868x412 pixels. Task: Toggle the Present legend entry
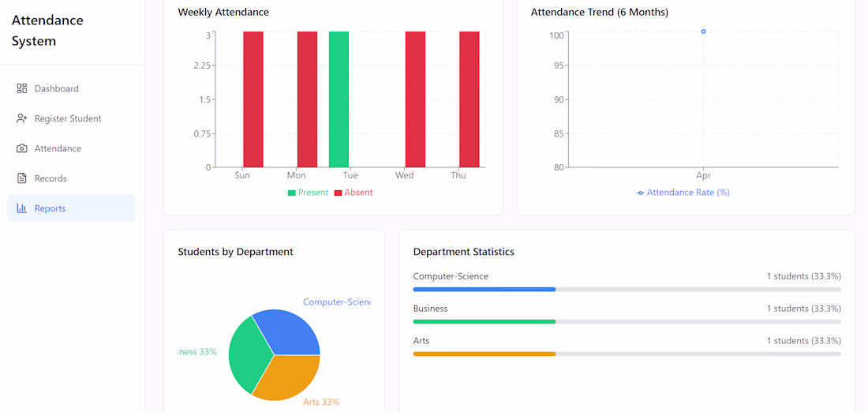(x=308, y=193)
